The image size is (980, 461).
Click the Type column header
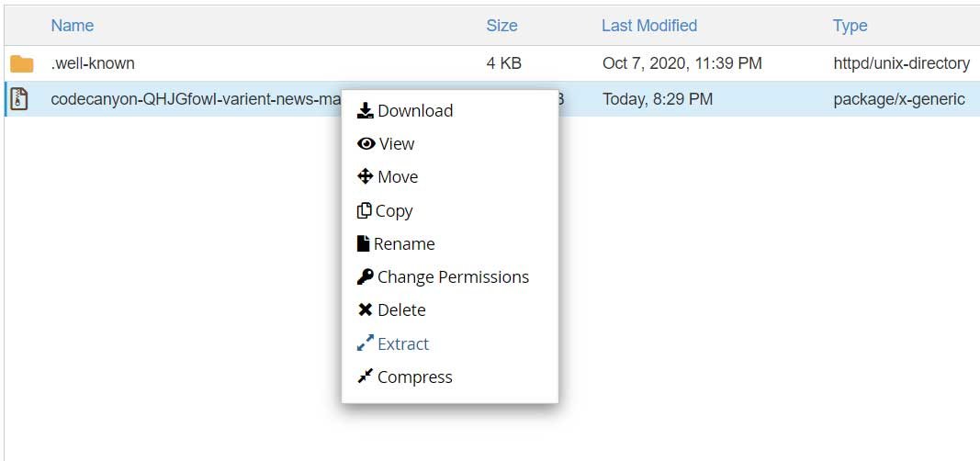[850, 26]
